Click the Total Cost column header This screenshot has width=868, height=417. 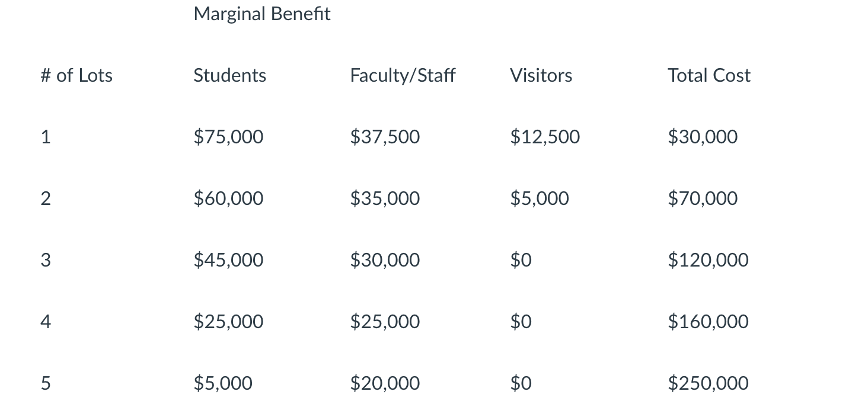click(x=709, y=75)
